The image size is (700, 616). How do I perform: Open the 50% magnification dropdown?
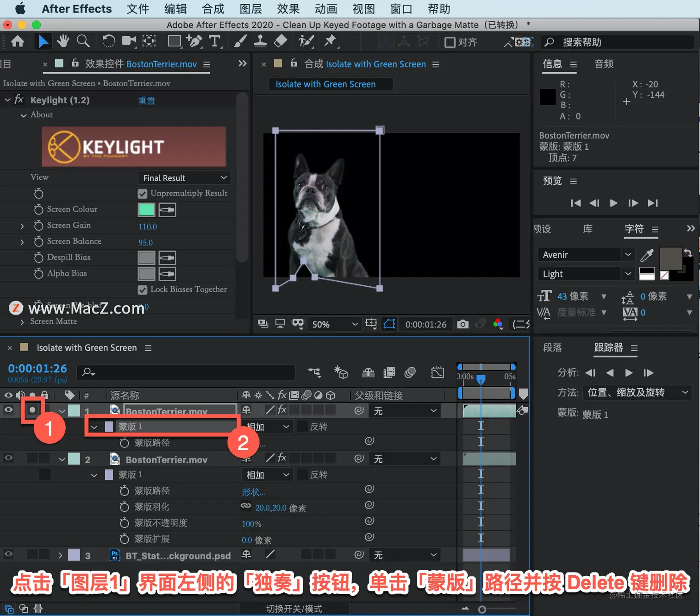tap(335, 324)
